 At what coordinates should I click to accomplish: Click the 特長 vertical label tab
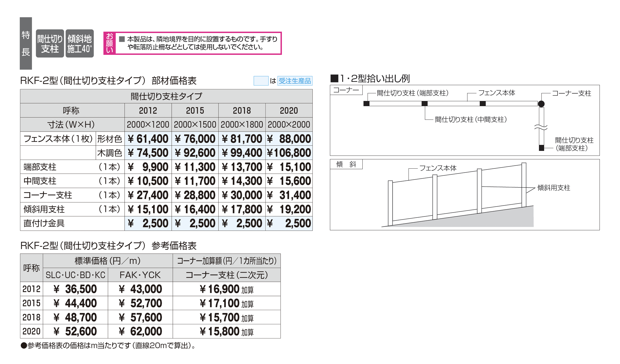click(x=26, y=43)
